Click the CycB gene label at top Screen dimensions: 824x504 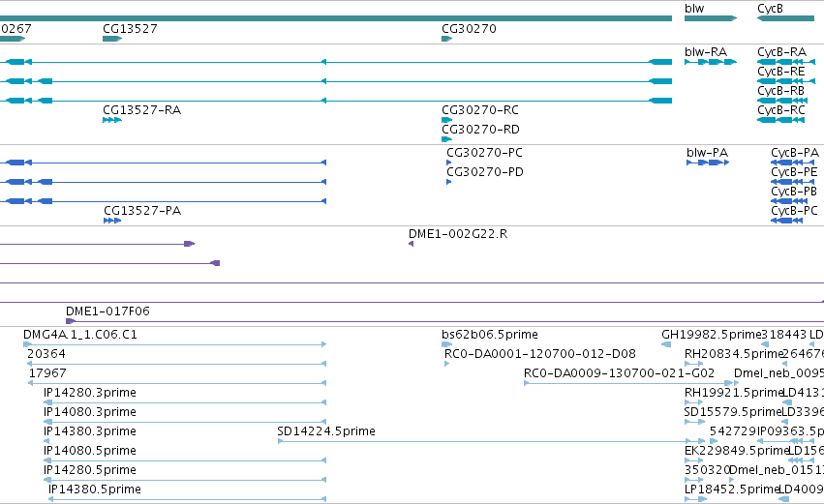click(x=770, y=9)
